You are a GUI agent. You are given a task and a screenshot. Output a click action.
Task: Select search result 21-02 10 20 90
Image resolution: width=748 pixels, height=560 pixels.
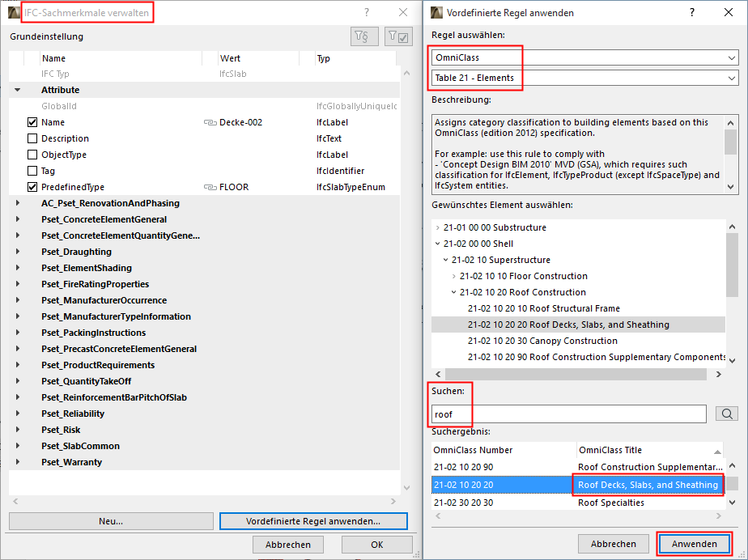pos(578,467)
